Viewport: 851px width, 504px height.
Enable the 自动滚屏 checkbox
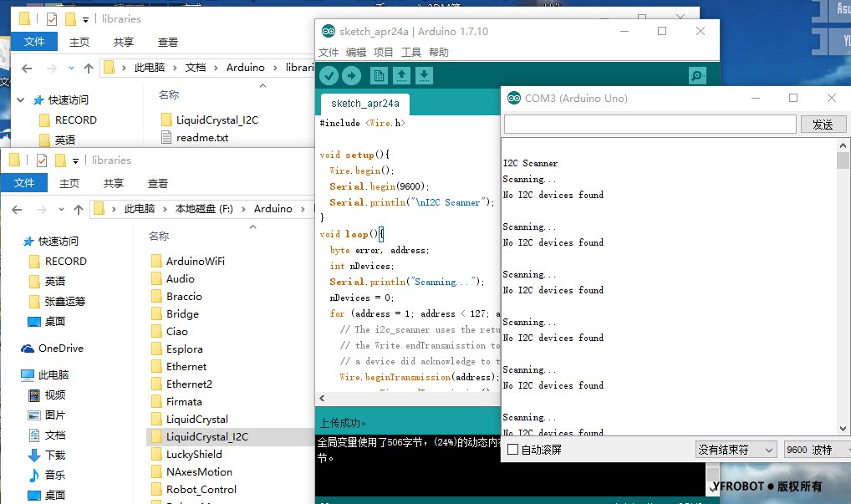pos(513,448)
